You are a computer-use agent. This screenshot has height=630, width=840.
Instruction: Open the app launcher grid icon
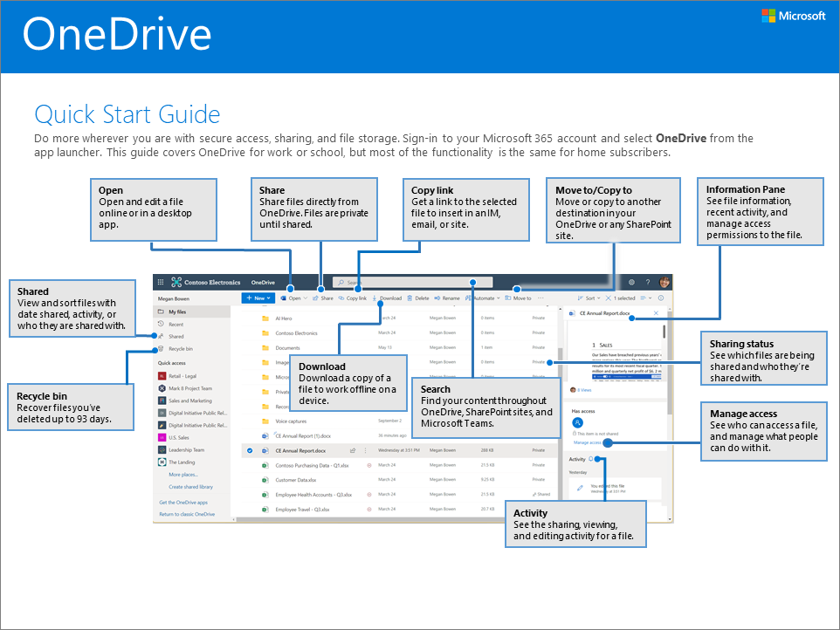[x=160, y=283]
